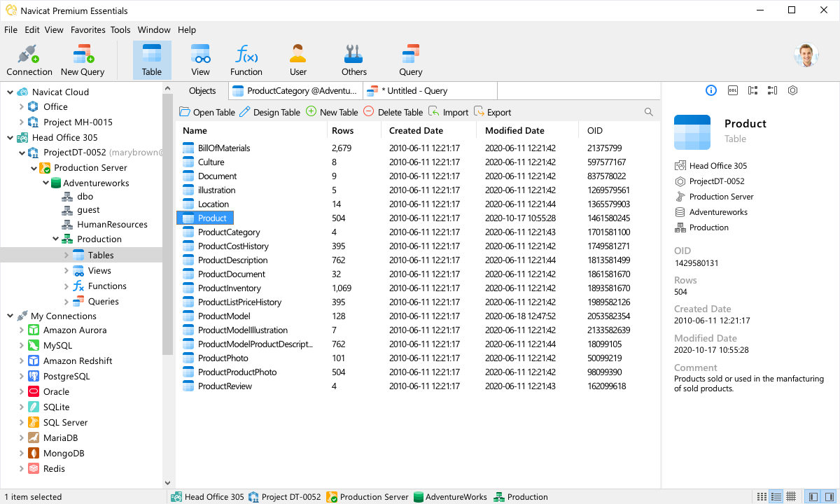Select the PostgreSQL connection
This screenshot has height=504, width=840.
tap(67, 377)
